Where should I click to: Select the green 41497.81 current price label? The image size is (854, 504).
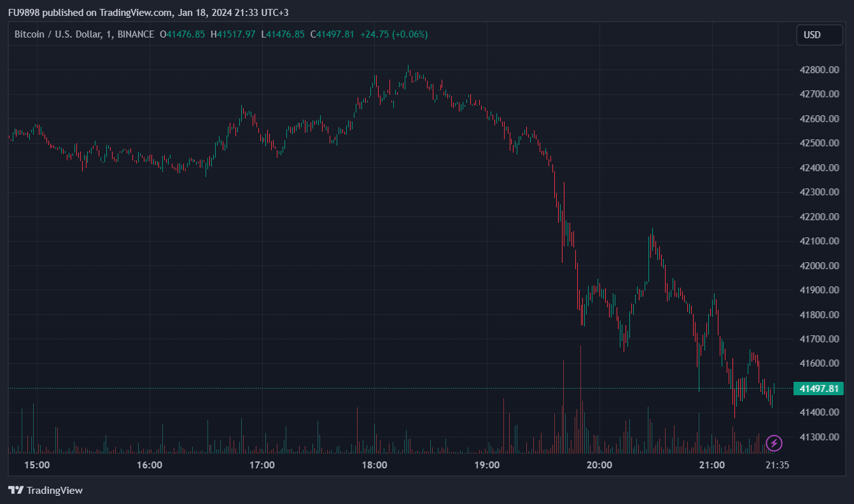pos(818,389)
